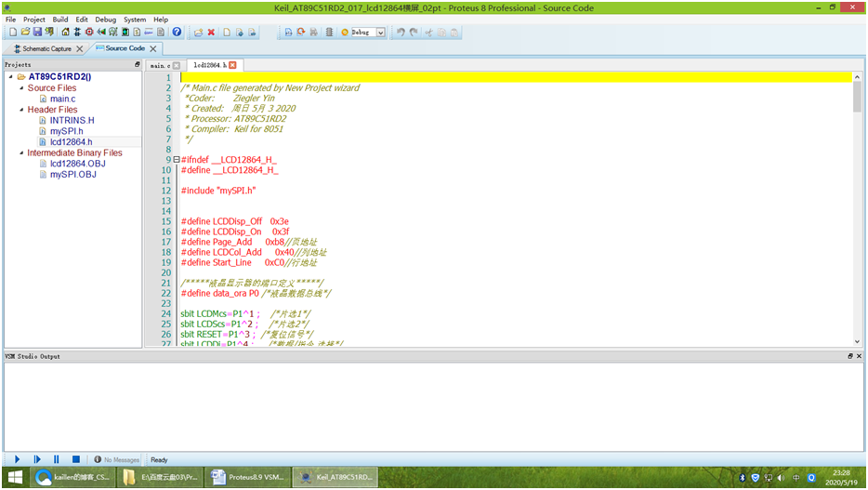Screen dimensions: 868x490
Task: Open the Project menu
Action: point(34,20)
